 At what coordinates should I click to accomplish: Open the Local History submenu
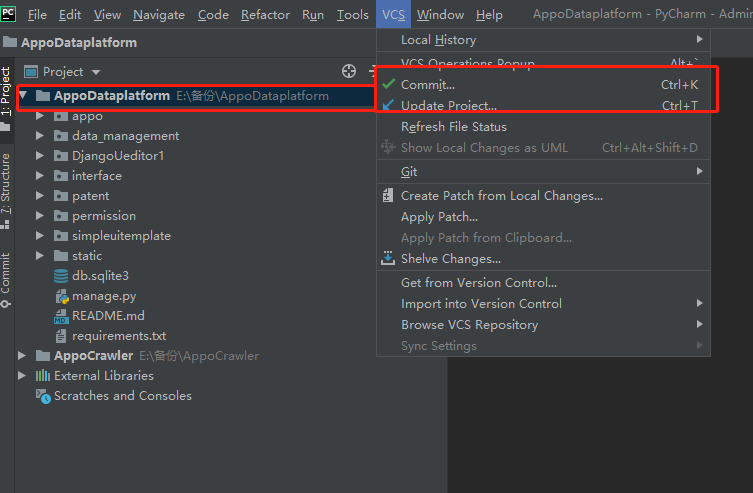coord(543,40)
